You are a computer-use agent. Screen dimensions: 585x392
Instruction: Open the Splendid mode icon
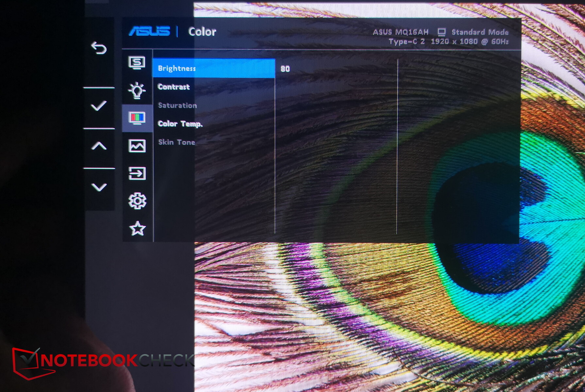[137, 62]
